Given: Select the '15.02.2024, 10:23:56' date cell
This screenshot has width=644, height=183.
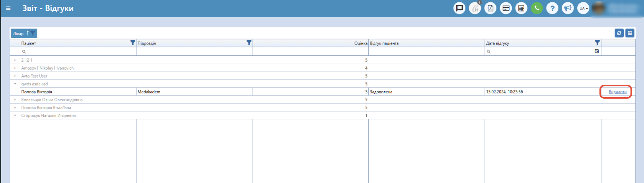Looking at the screenshot, I should pyautogui.click(x=543, y=92).
